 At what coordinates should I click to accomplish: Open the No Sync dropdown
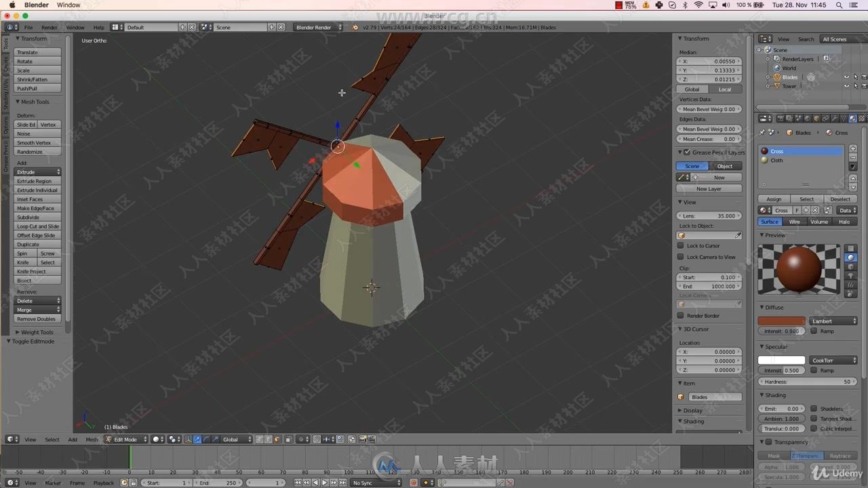point(376,483)
